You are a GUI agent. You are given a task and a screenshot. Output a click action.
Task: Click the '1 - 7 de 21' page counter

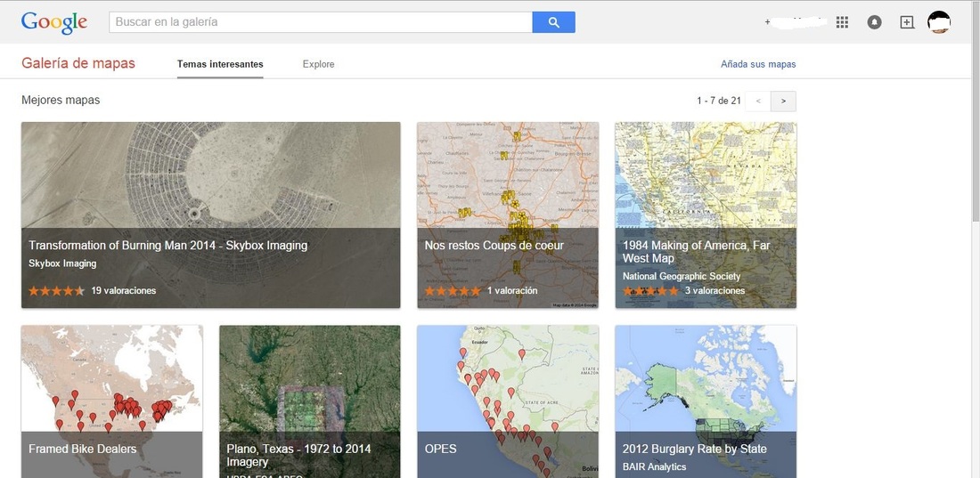(719, 101)
